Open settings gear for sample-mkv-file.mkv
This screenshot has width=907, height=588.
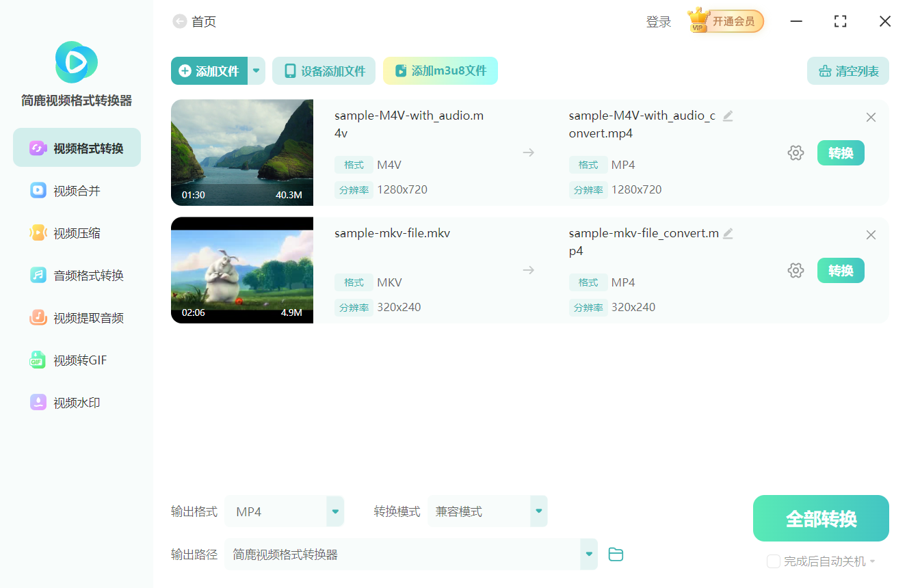[796, 271]
